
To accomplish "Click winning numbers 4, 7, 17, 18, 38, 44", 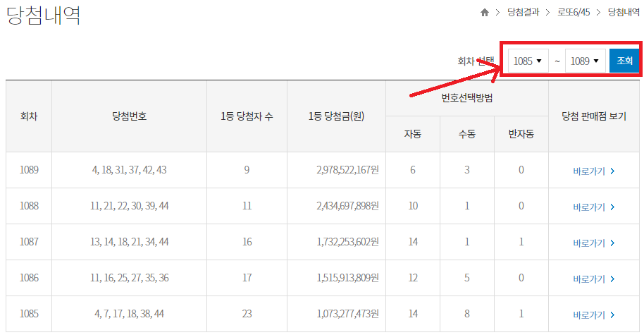I will pyautogui.click(x=130, y=314).
